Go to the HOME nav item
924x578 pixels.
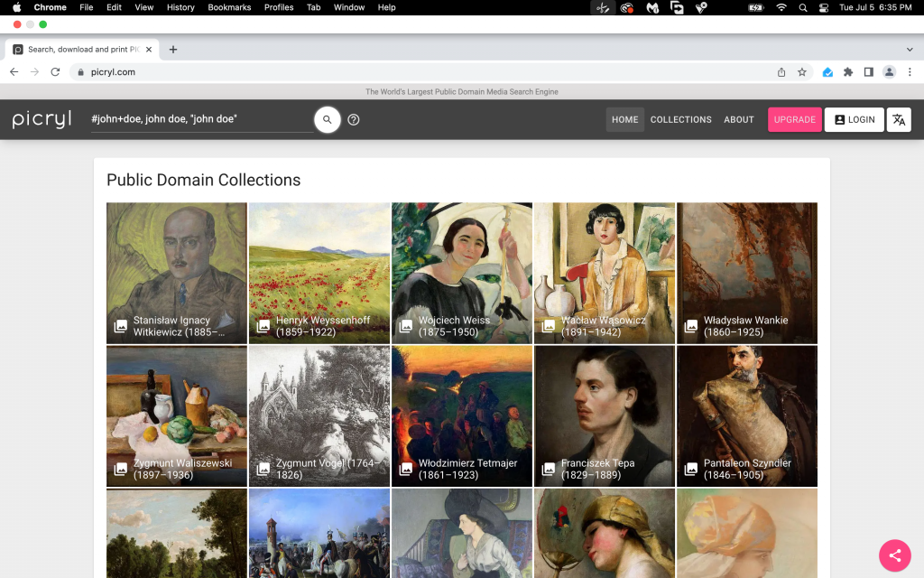click(624, 120)
